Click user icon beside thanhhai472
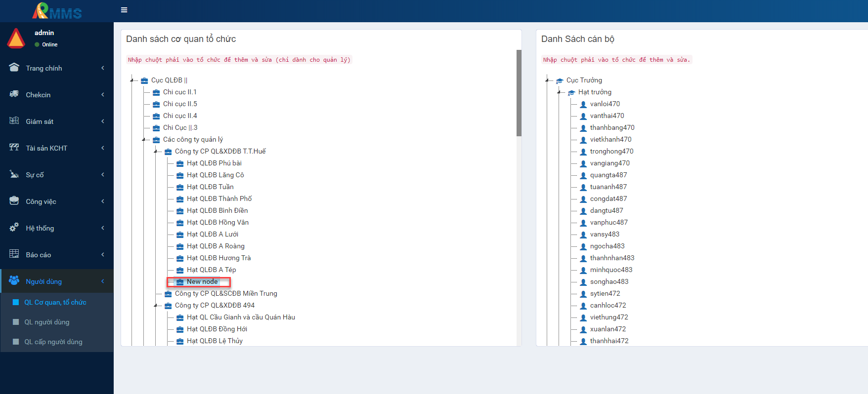Image resolution: width=868 pixels, height=394 pixels. (583, 341)
